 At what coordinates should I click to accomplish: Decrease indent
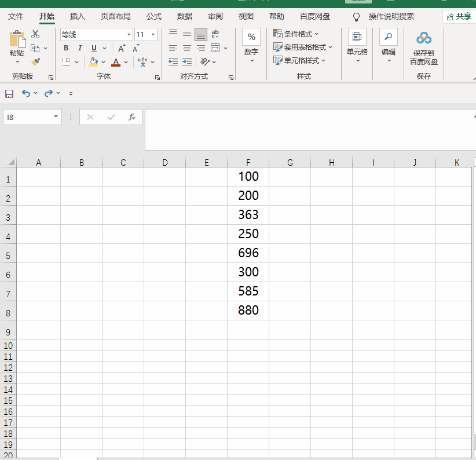click(x=173, y=62)
